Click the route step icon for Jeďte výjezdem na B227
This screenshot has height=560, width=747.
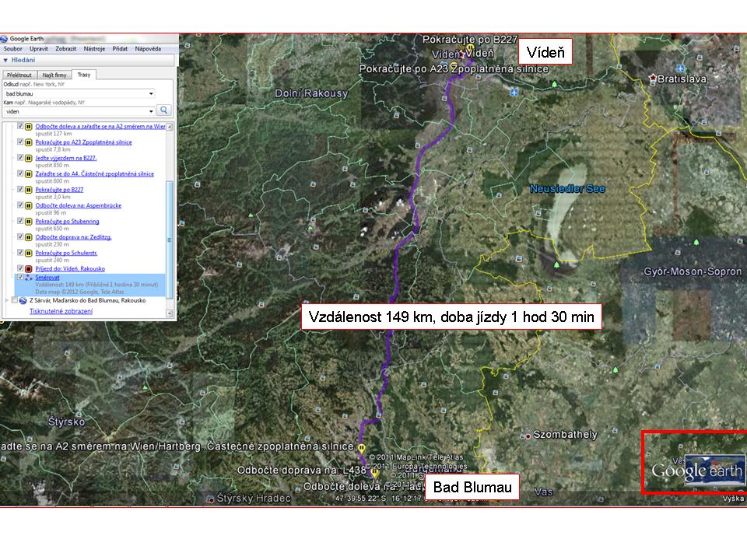pos(29,158)
